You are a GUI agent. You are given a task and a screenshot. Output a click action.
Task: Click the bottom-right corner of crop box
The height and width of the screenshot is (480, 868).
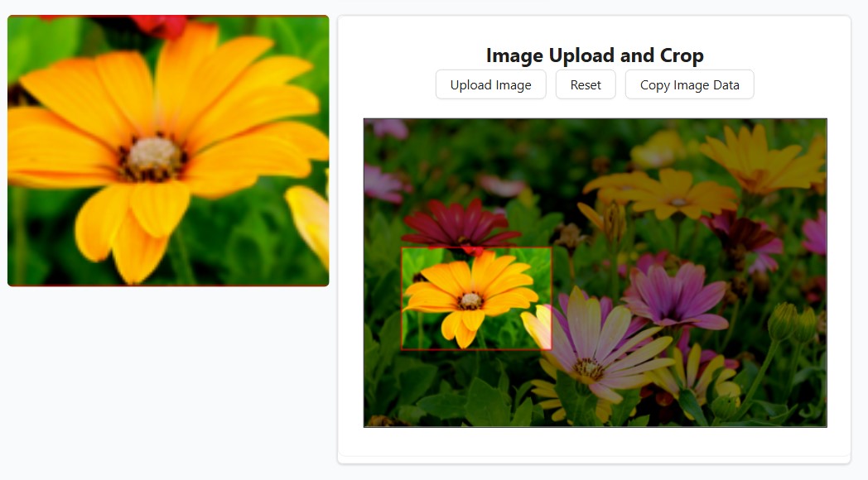pos(552,349)
